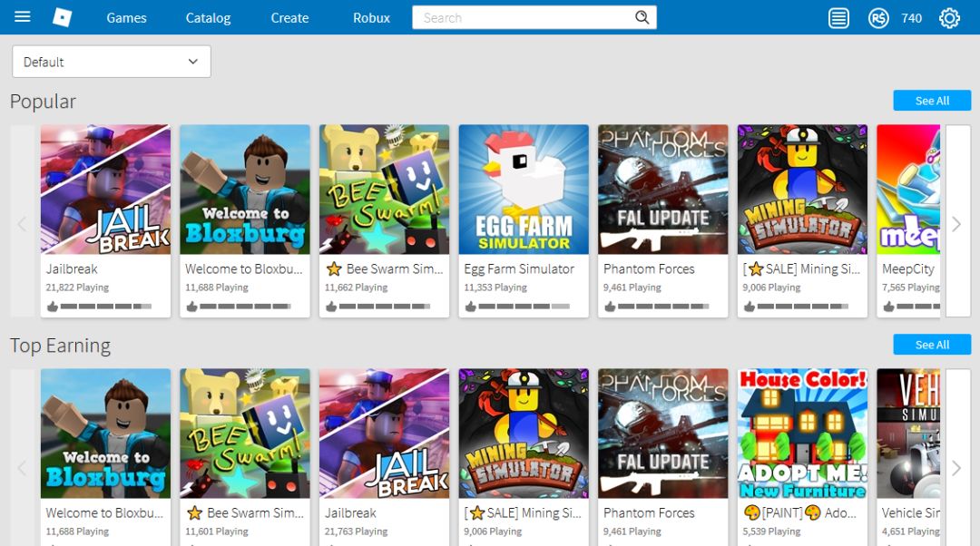Click thumbs-up icon under Egg Farm Simulator
The image size is (980, 546).
[x=471, y=307]
